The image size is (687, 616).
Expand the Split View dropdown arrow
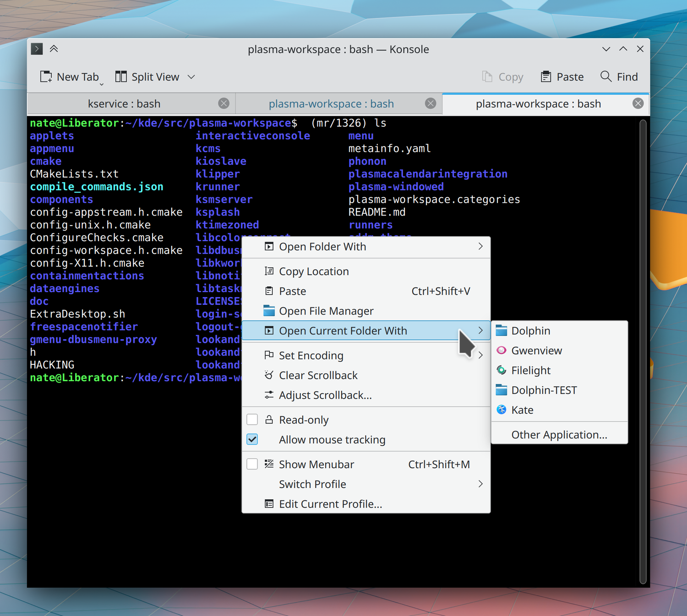coord(191,77)
